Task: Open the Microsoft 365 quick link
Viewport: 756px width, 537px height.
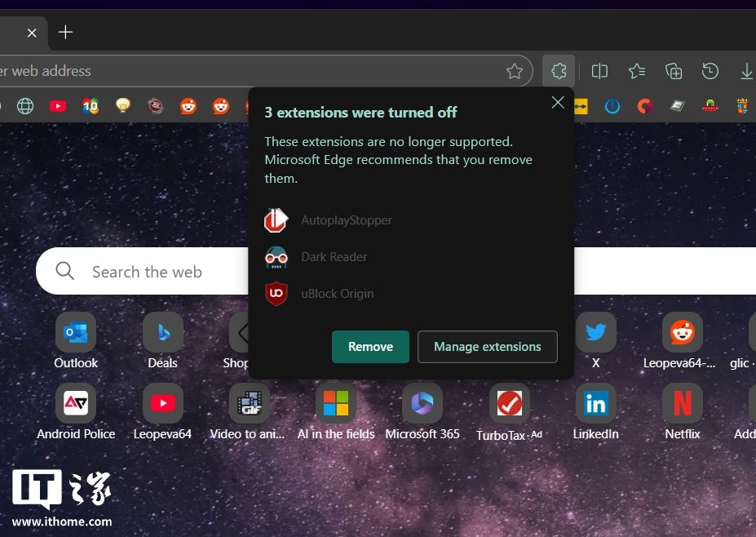Action: point(422,412)
